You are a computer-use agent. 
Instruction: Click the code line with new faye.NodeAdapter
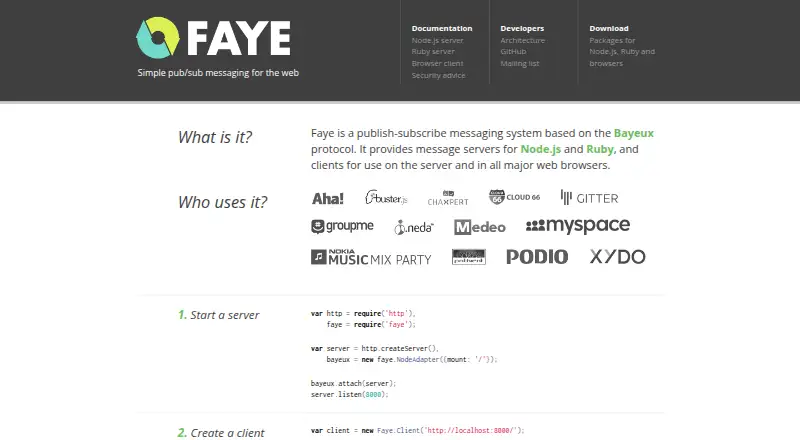click(x=412, y=360)
